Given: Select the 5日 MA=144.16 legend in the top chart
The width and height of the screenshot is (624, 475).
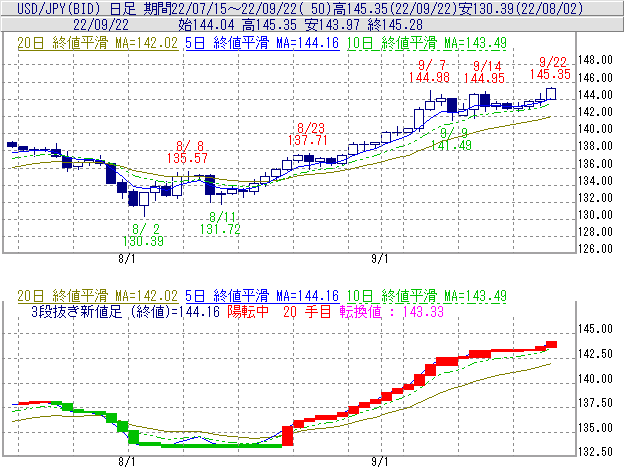Looking at the screenshot, I should click(x=262, y=43).
